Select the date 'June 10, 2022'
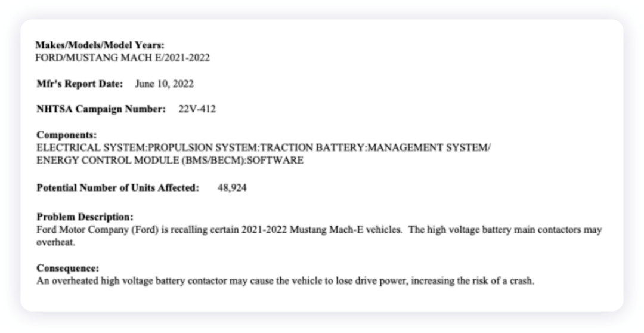The image size is (644, 333). coord(165,84)
